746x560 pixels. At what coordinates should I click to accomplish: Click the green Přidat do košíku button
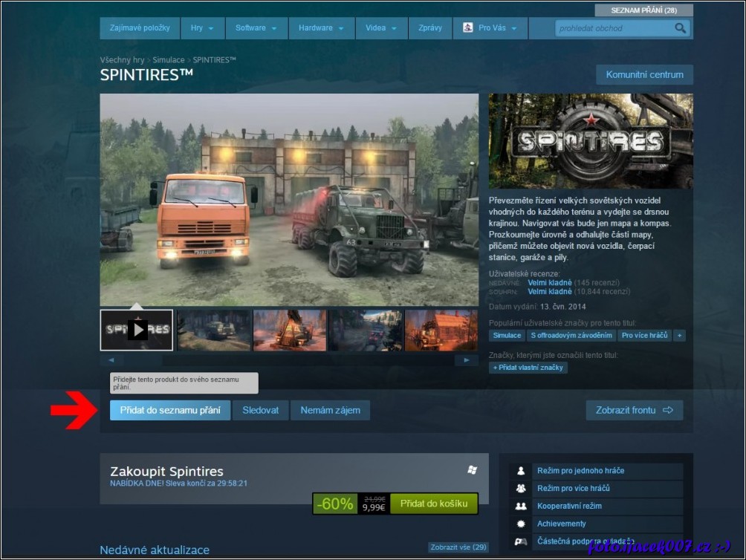434,504
